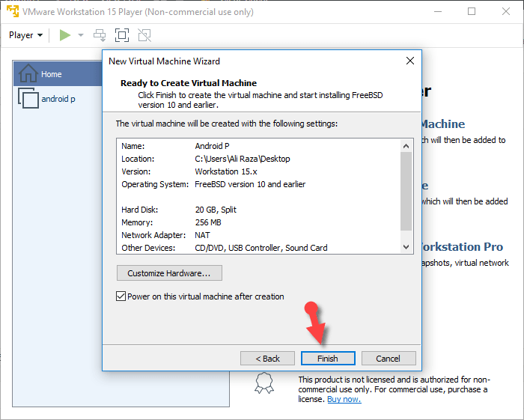Expand the power options arrow beside play
The height and width of the screenshot is (420, 524).
tap(81, 35)
